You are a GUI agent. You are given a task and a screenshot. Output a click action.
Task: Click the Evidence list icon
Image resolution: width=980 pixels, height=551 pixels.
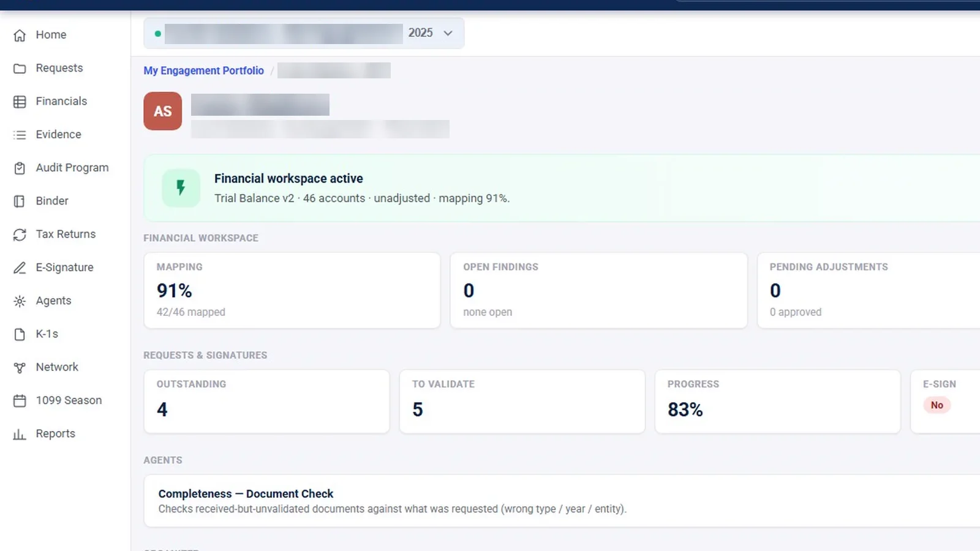[x=20, y=135]
